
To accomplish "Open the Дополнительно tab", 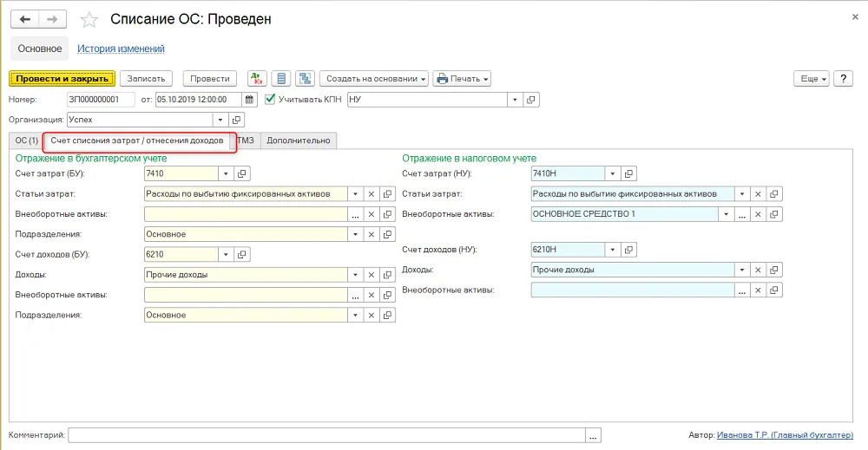I will tap(299, 140).
